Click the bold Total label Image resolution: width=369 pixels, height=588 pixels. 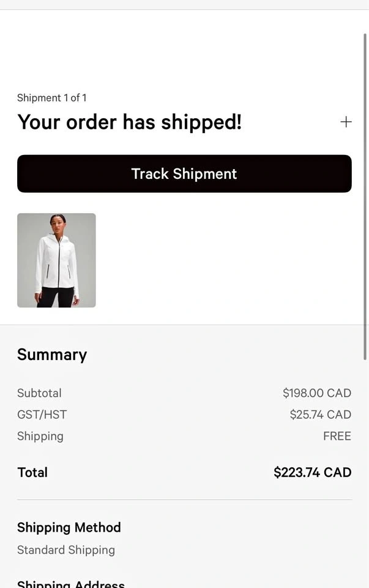tap(32, 472)
